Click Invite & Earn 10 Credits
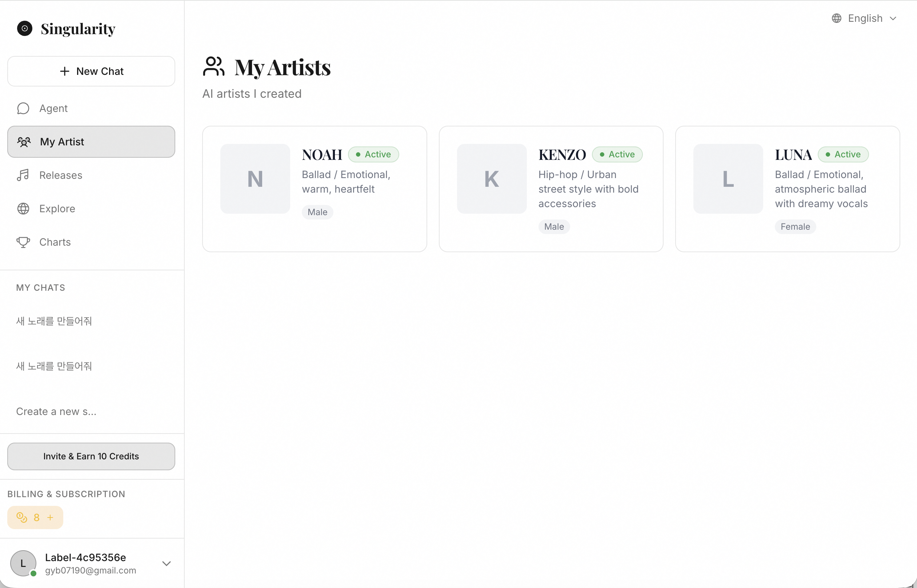 coord(91,456)
